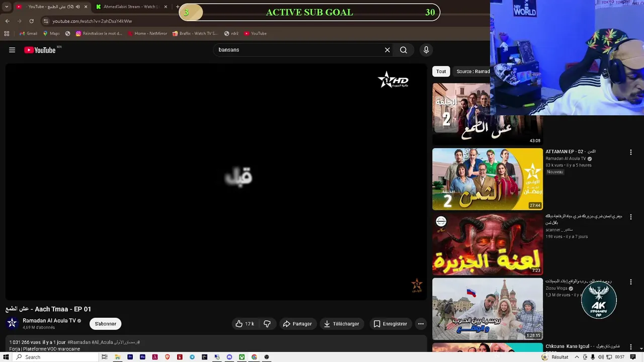Open site info icon in address bar
The image size is (644, 362).
tap(46, 21)
